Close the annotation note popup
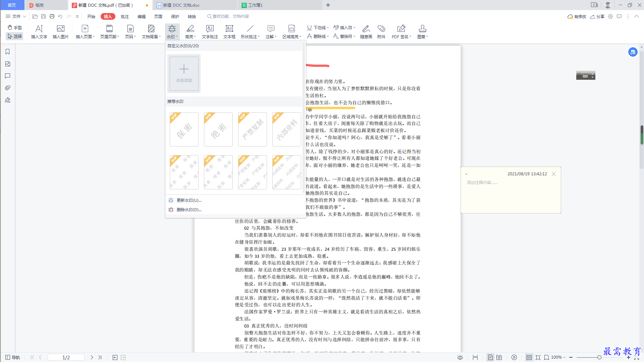The height and width of the screenshot is (362, 644). click(x=554, y=174)
